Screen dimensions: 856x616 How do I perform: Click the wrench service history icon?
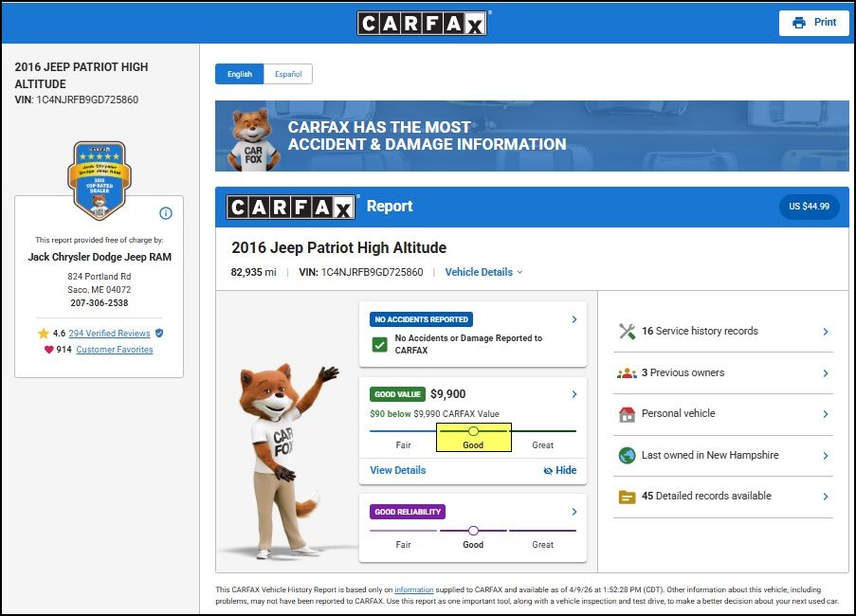pos(627,332)
